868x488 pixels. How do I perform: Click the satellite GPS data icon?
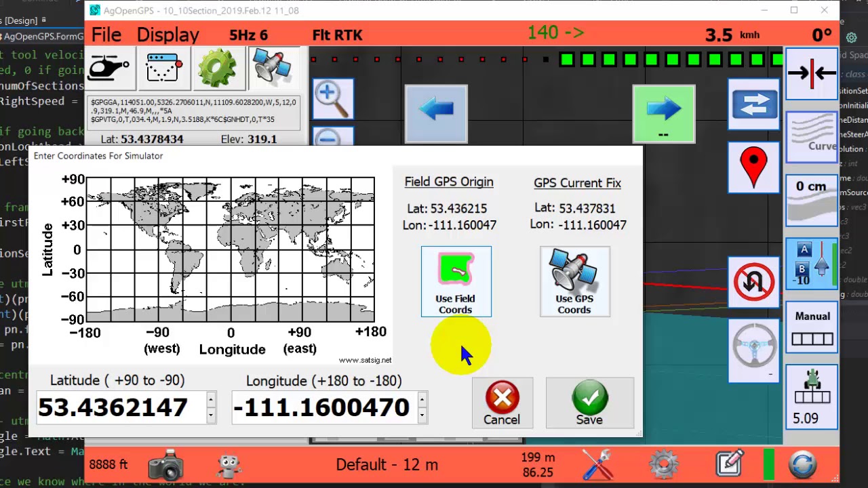tap(273, 68)
